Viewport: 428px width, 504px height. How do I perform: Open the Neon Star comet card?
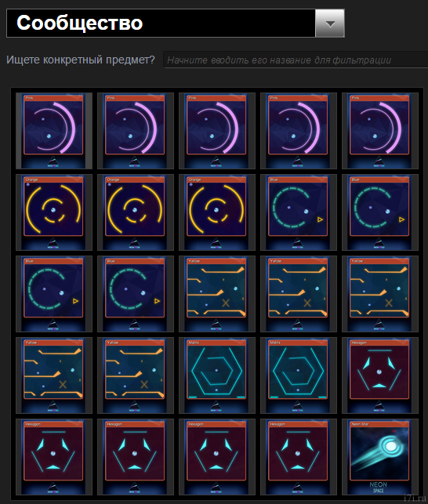(x=380, y=457)
